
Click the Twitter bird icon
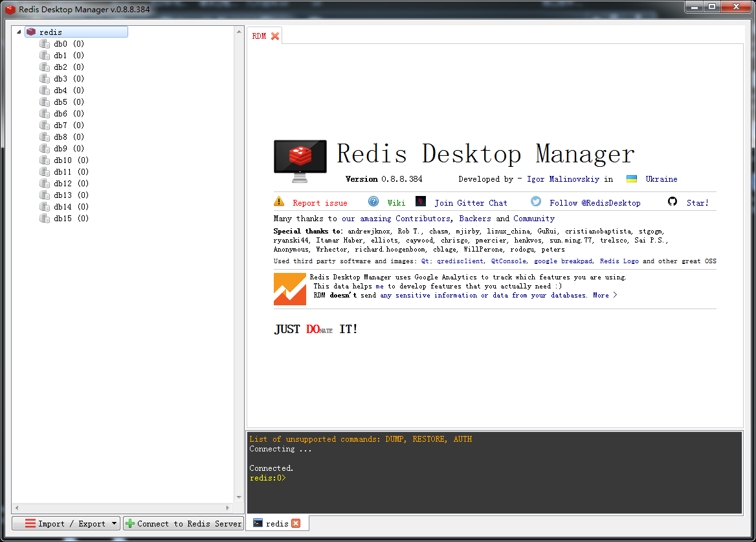point(536,201)
